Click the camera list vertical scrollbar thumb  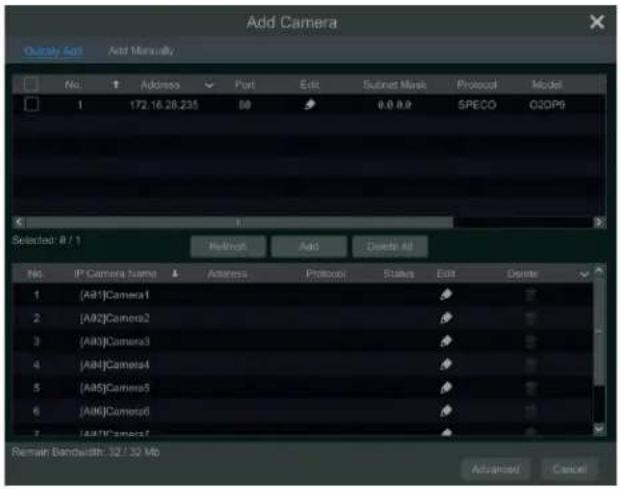[x=599, y=331]
